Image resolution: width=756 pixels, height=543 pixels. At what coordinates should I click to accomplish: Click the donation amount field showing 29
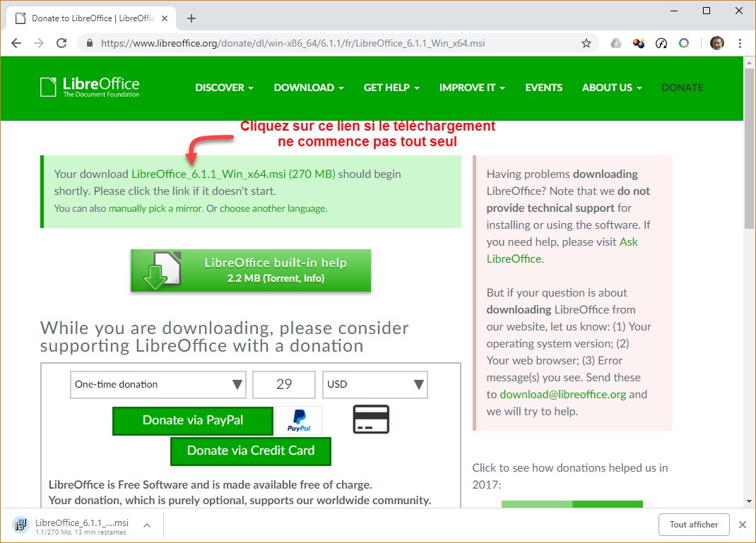tap(284, 385)
